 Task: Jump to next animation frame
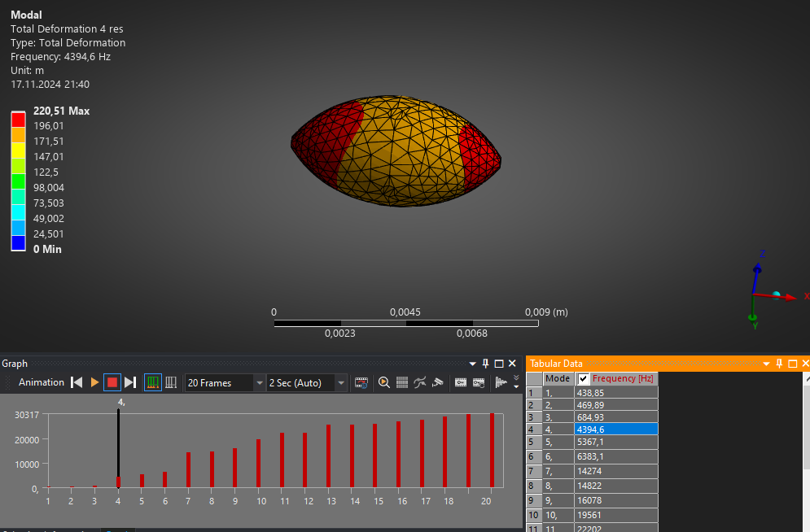click(x=130, y=382)
